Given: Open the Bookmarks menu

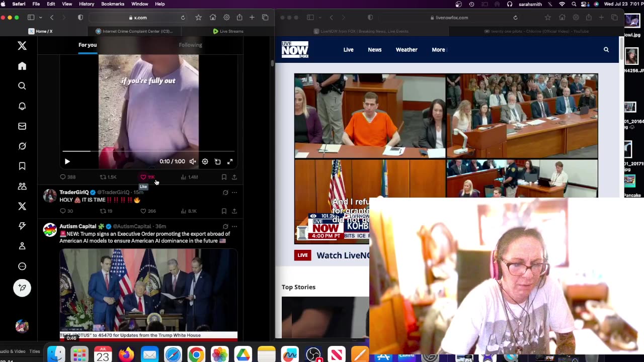Looking at the screenshot, I should (x=113, y=4).
